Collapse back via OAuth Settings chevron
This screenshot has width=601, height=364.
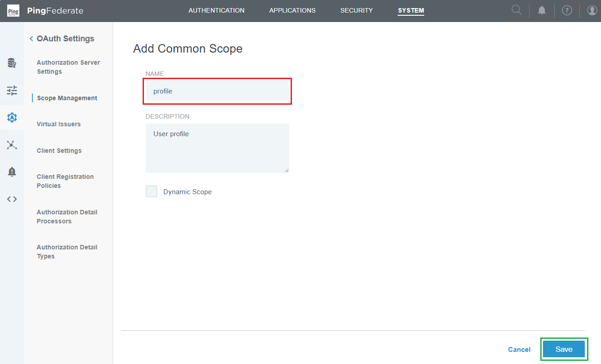tap(31, 39)
